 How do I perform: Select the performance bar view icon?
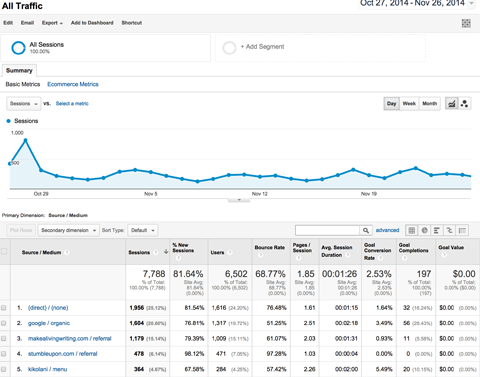click(437, 230)
